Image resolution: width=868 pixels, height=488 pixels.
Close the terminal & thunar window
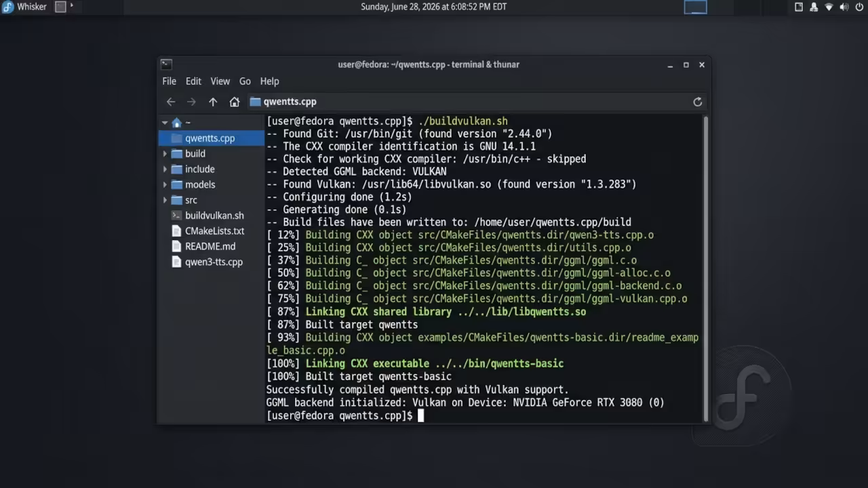tap(702, 65)
